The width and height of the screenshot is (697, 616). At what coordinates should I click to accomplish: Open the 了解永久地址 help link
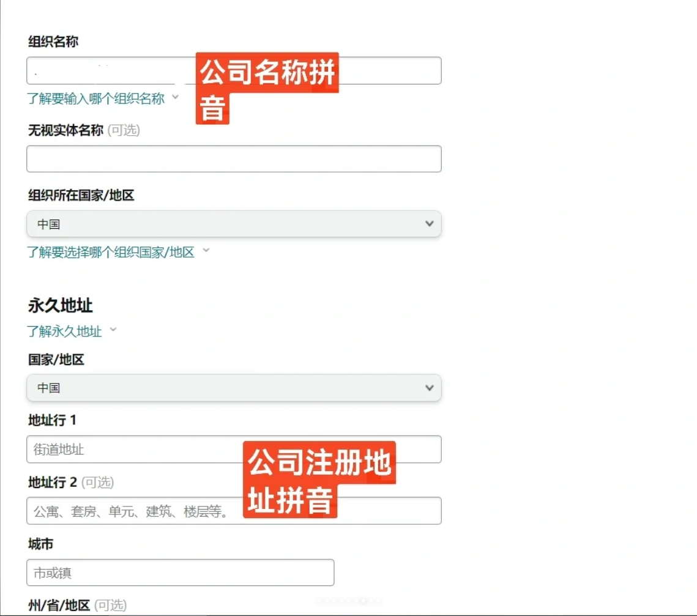(64, 332)
